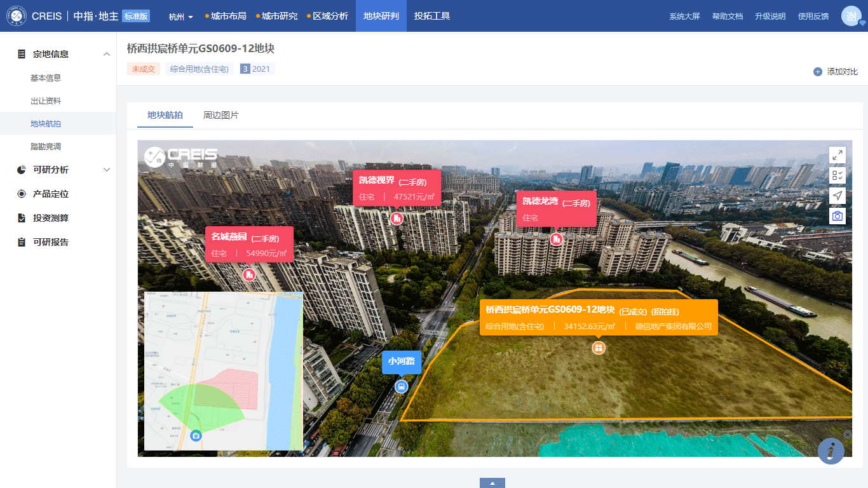Select 地块航拍 in sidebar
This screenshot has height=488, width=868.
click(46, 124)
